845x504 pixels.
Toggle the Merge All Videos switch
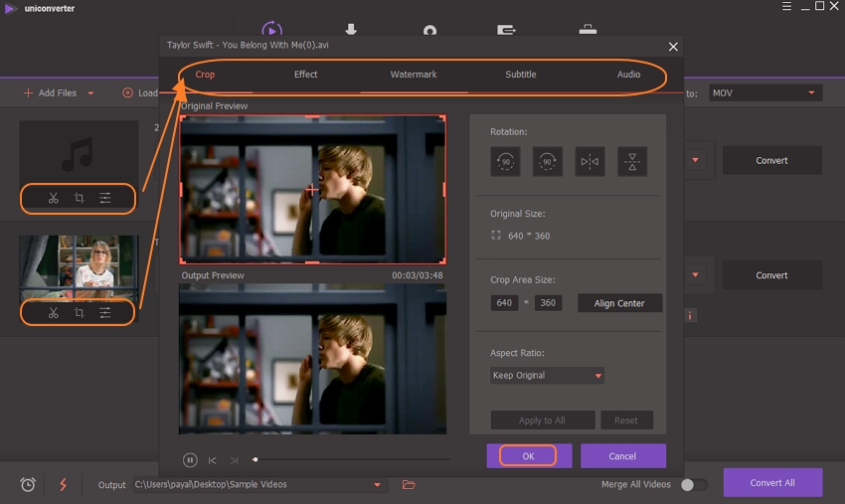point(694,484)
